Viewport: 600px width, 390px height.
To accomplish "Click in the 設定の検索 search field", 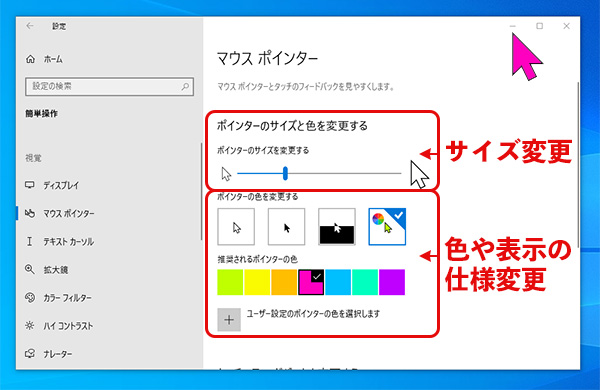I will pos(109,86).
